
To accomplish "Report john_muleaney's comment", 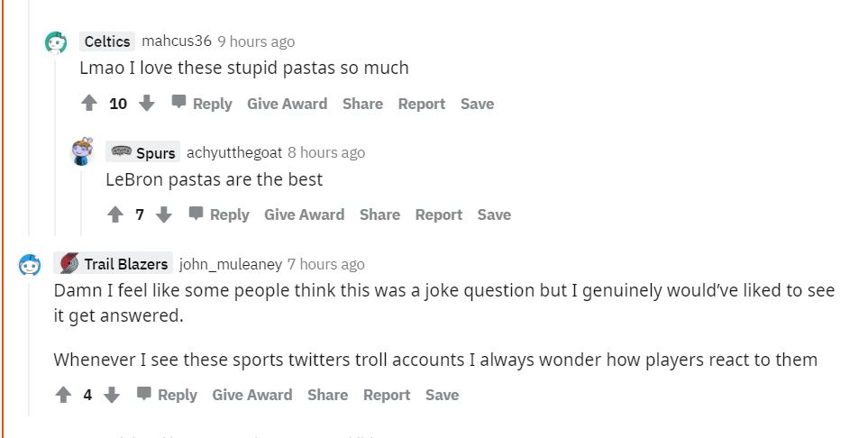I will (x=387, y=395).
